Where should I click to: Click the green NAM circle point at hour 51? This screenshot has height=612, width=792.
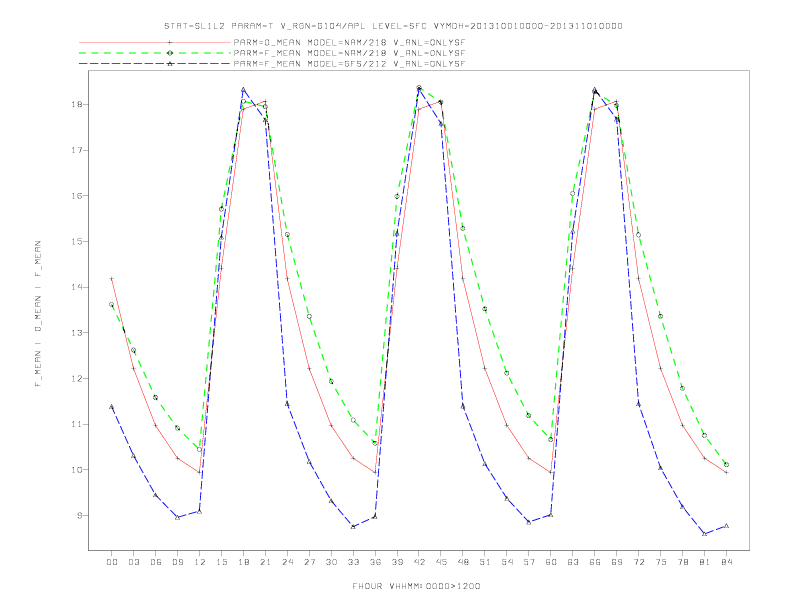(x=485, y=309)
